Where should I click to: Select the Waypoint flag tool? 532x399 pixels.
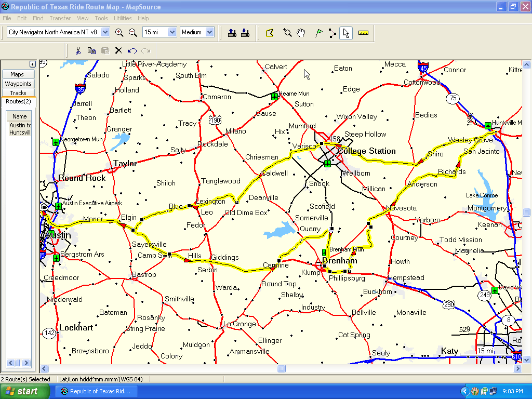pos(318,33)
